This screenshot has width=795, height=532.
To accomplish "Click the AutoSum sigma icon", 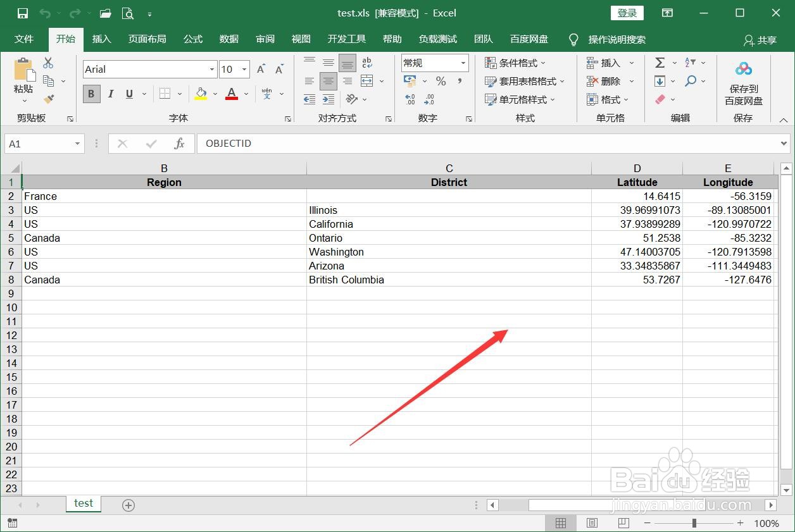I will (660, 63).
